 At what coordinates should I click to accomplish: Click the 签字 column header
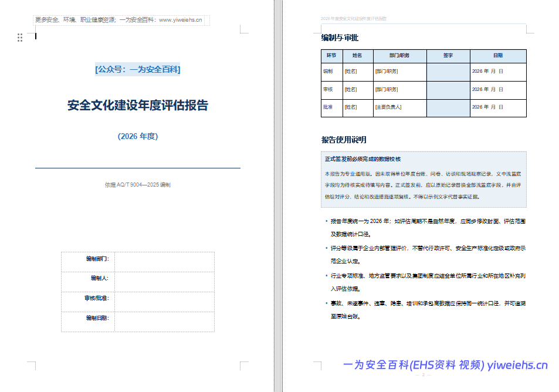coord(448,56)
